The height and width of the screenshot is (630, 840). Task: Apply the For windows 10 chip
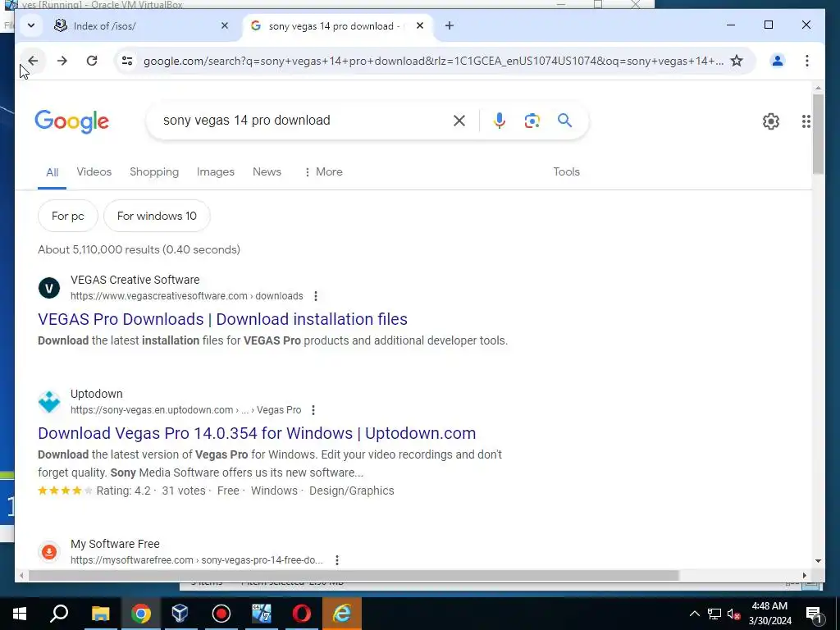[x=157, y=216]
